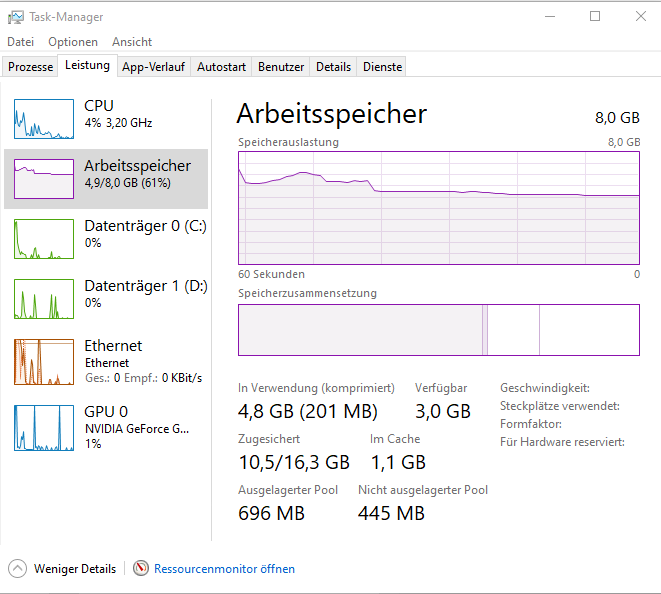661x594 pixels.
Task: Select the CPU mini graph thumbnail
Action: (43, 118)
